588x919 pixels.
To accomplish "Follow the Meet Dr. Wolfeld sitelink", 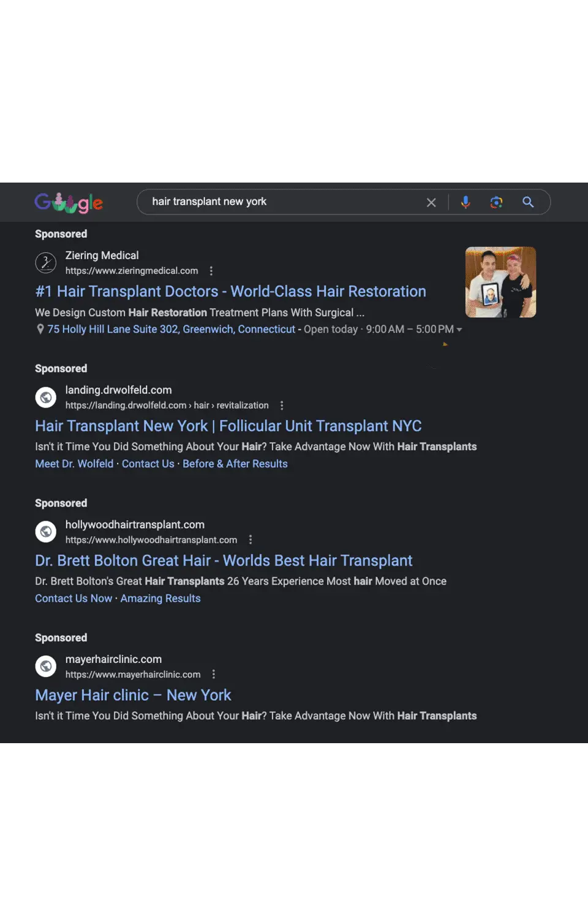I will [74, 464].
